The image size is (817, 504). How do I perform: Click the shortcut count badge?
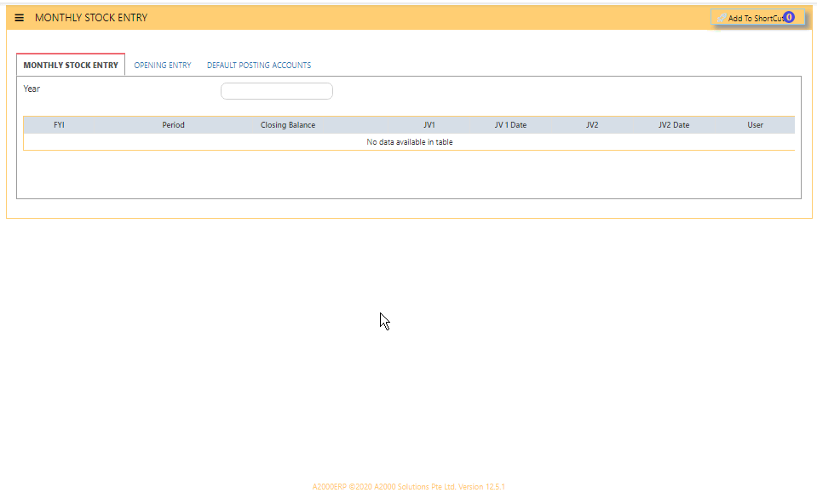click(x=789, y=17)
